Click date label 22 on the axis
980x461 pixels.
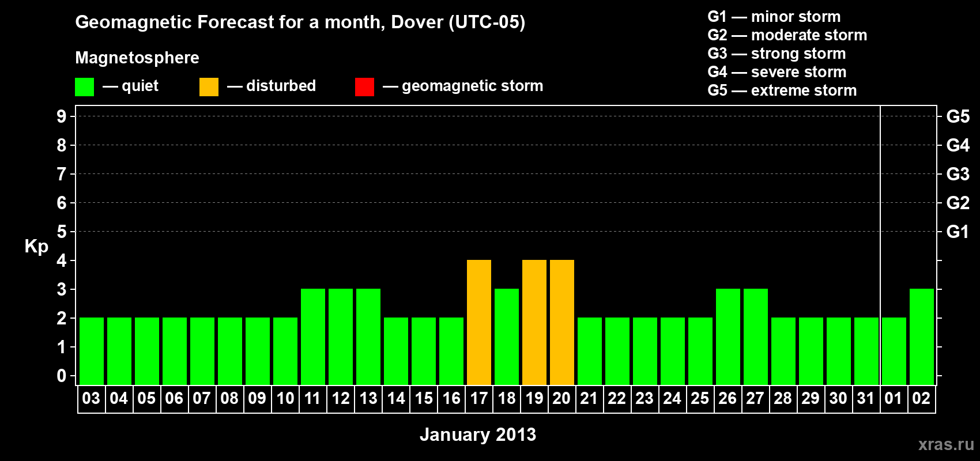[x=617, y=398]
